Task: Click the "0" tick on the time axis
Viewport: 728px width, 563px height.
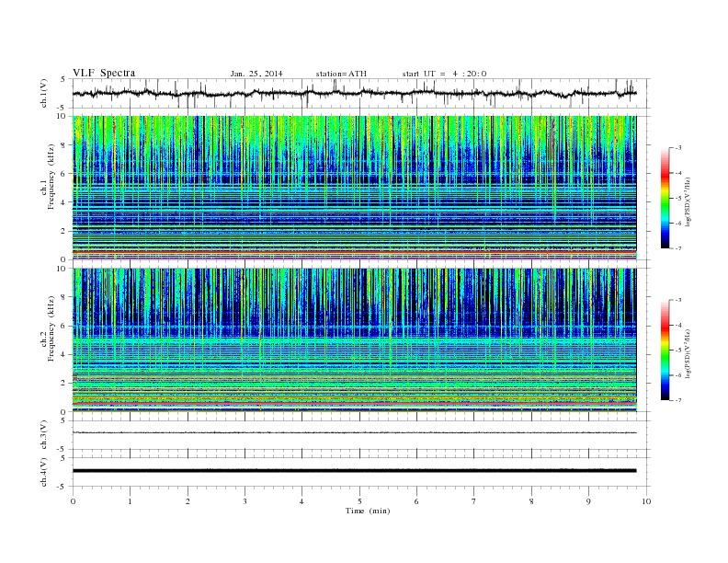Action: pyautogui.click(x=73, y=501)
